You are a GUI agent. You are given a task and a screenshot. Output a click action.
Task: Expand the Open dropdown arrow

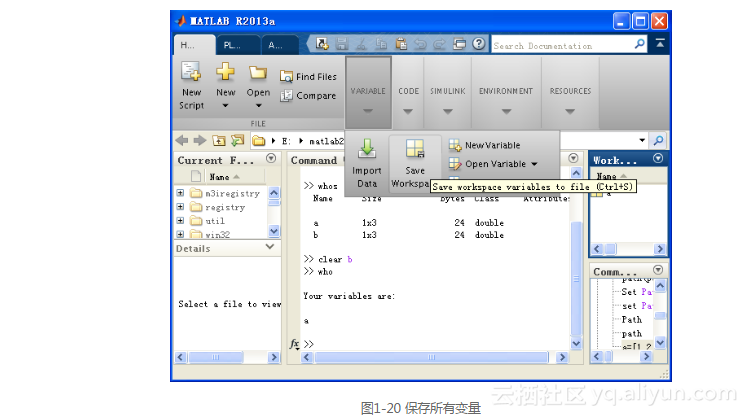click(x=259, y=105)
